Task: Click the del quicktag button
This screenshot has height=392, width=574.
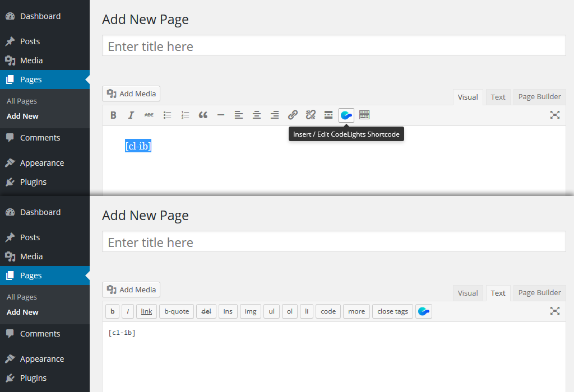Action: click(x=206, y=311)
